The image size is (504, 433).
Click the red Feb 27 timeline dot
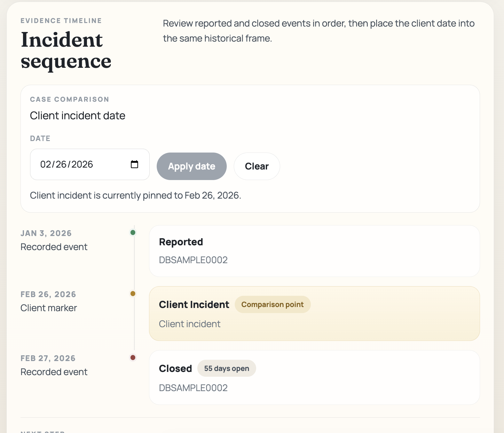133,358
